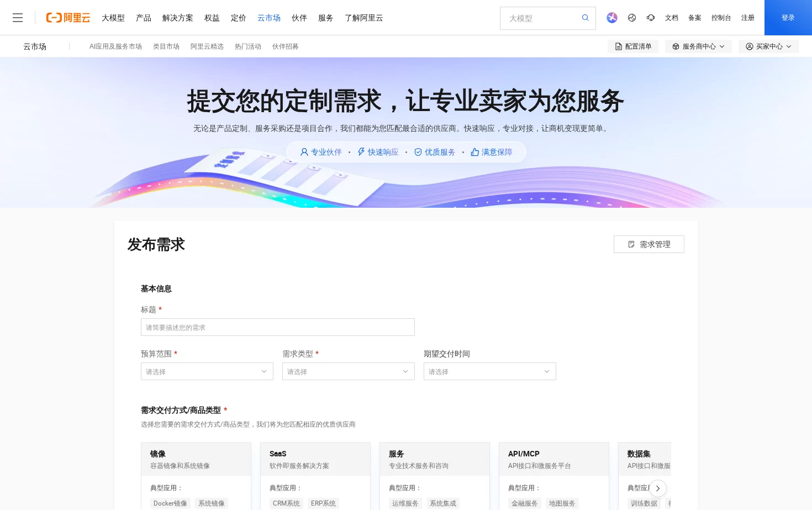
Task: Click the 配置清单 document icon
Action: (x=619, y=46)
